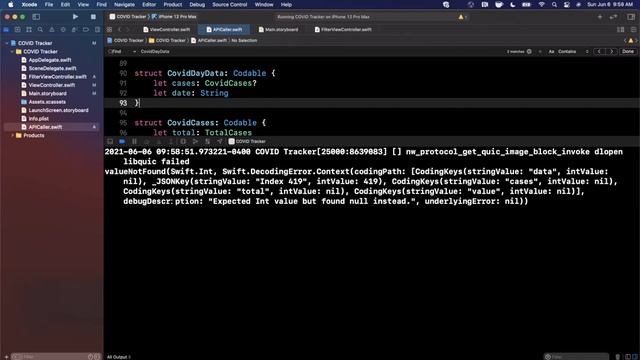Screen dimensions: 640x360
Task: Hide the debug area
Action: [x=110, y=141]
